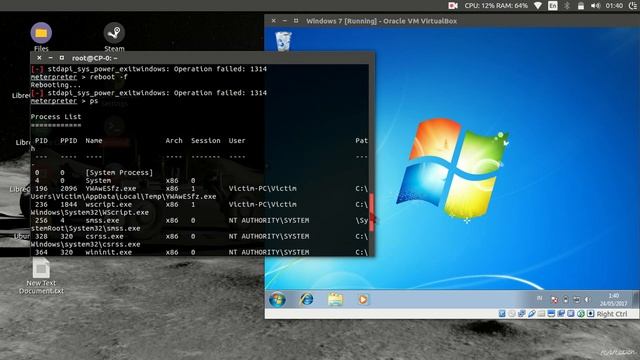
Task: Open Windows Explorer folder from taskbar
Action: coord(335,299)
